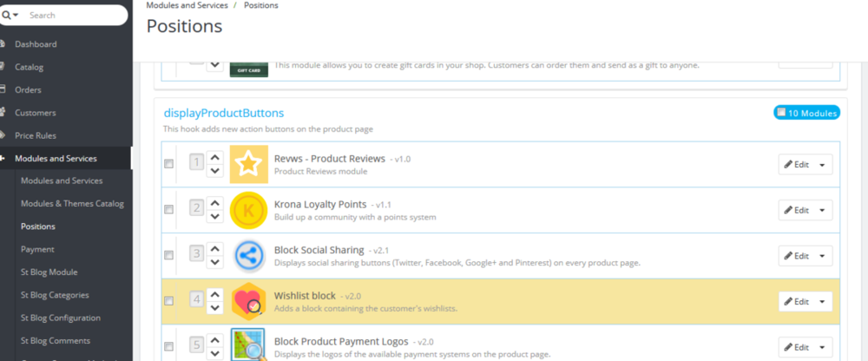Tick the Block Social Sharing checkbox
The image size is (868, 361).
coord(169,255)
